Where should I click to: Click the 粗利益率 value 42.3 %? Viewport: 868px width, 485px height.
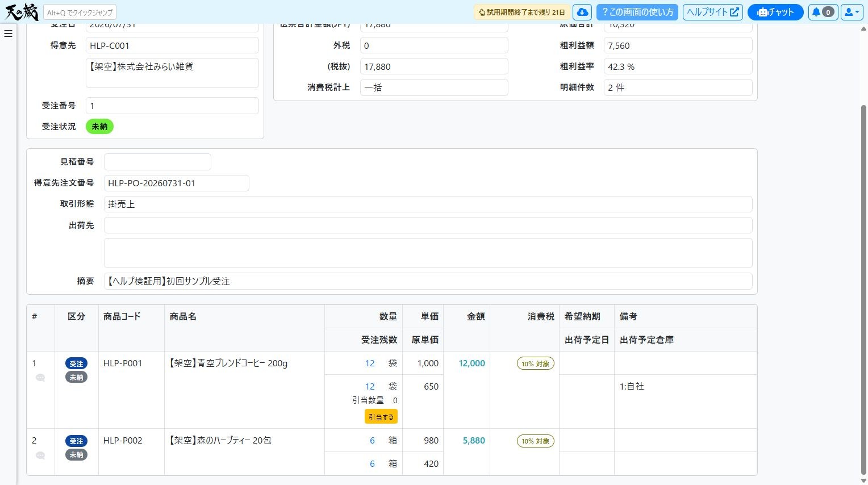(x=678, y=66)
